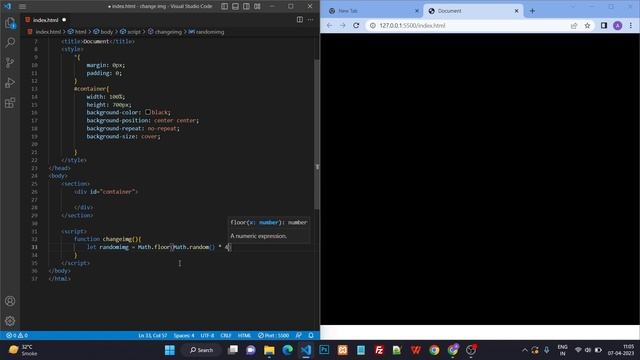Open the Extensions view
The image size is (640, 360).
coord(10,102)
